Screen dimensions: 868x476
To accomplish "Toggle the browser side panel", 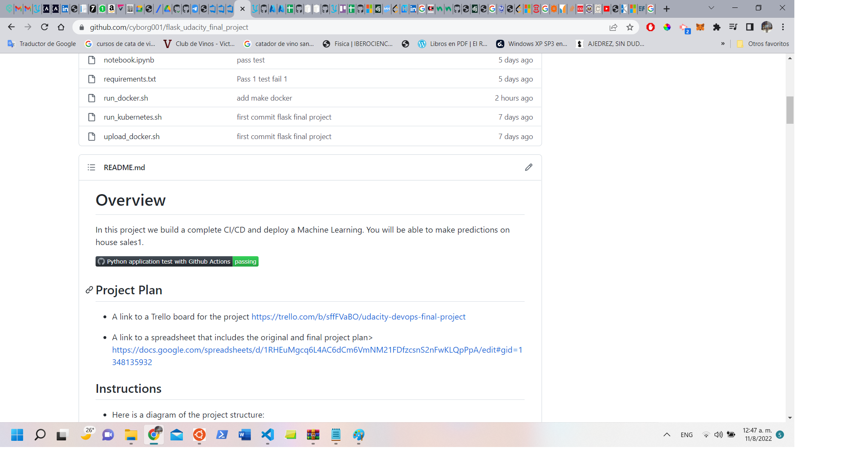I will pyautogui.click(x=749, y=27).
